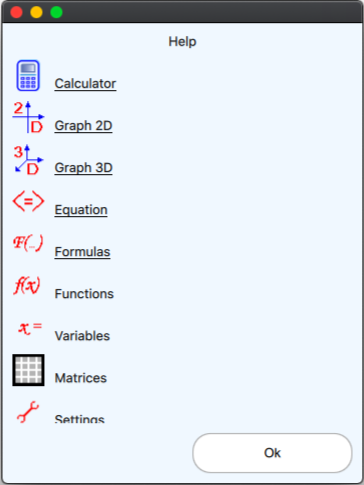The image size is (364, 485).
Task: Click the Graph 2D axes icon
Action: click(x=28, y=117)
